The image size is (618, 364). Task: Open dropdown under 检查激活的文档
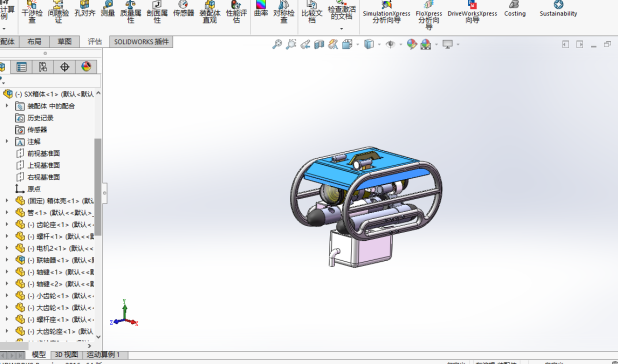tap(341, 29)
